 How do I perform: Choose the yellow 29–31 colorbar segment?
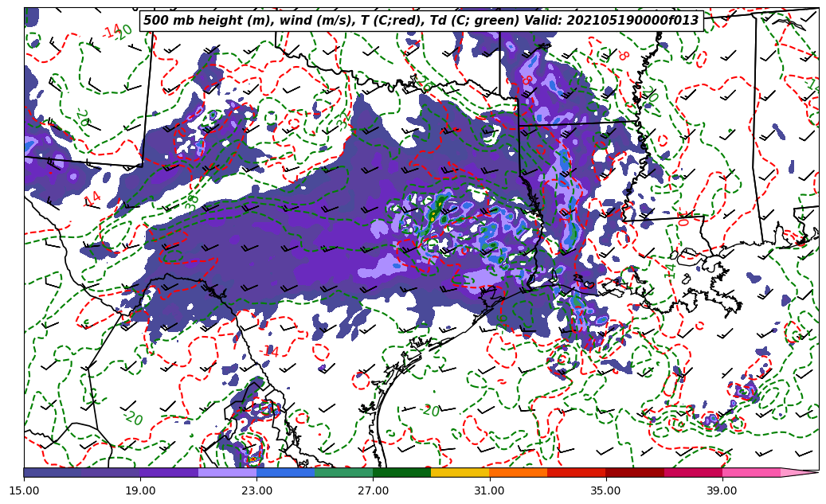coord(460,472)
